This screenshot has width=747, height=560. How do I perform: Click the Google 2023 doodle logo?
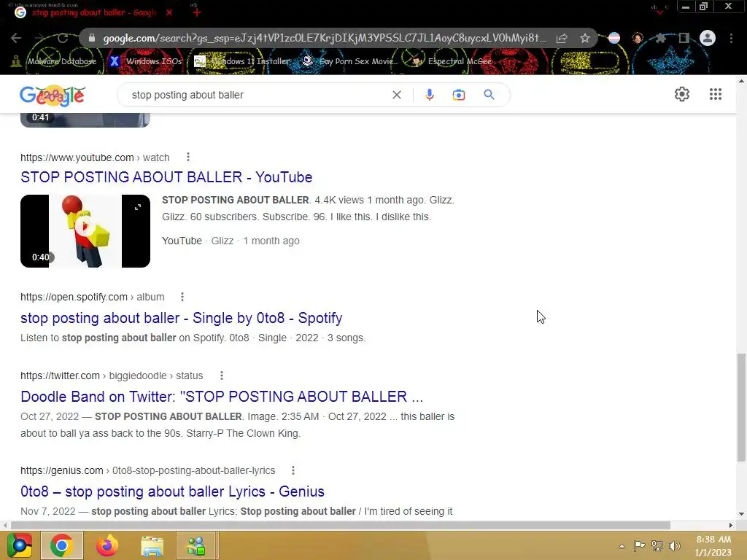click(53, 96)
